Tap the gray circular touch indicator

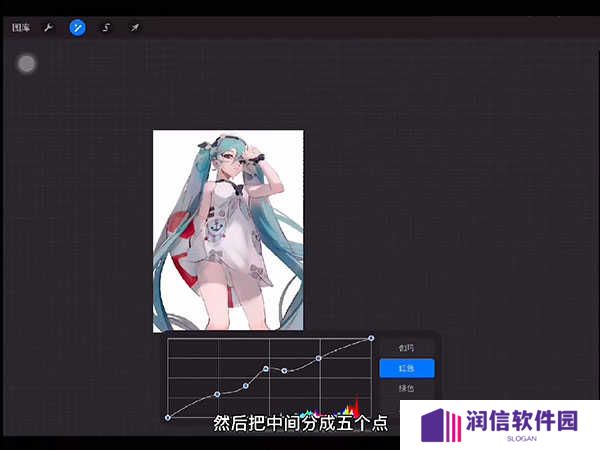point(27,64)
